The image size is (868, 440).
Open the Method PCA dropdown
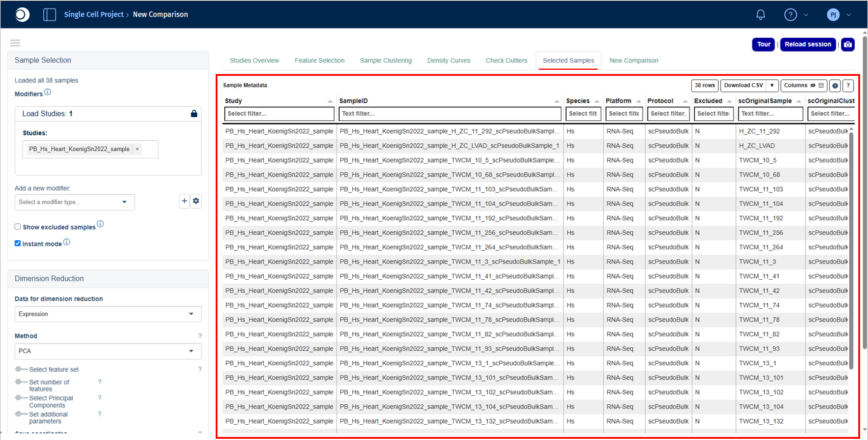(x=108, y=351)
